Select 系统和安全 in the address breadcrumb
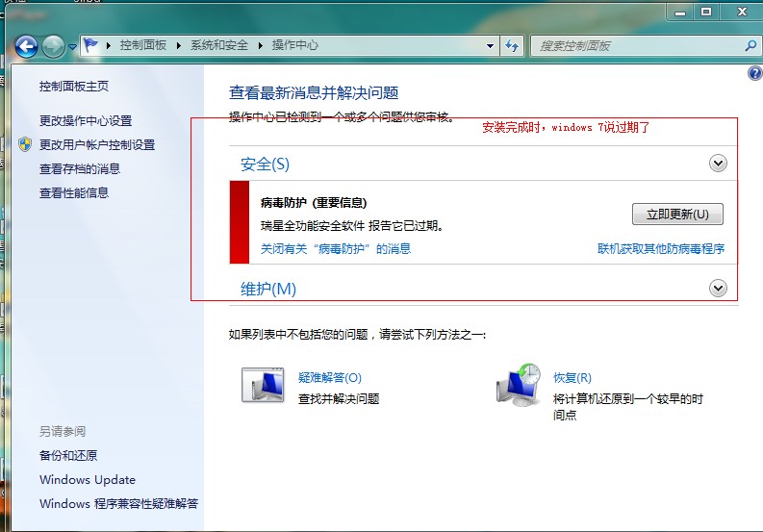 click(x=219, y=45)
